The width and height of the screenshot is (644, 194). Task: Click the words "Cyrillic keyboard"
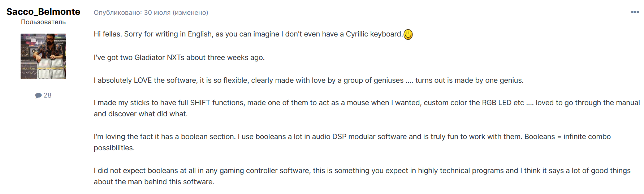[373, 34]
